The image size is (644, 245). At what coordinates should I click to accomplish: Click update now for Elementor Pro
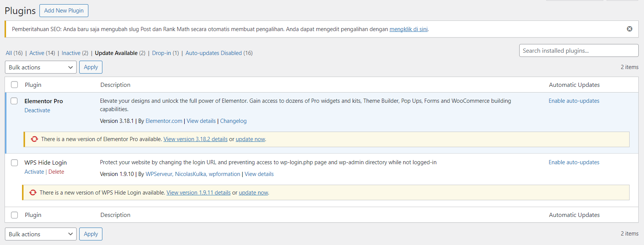[x=250, y=139]
